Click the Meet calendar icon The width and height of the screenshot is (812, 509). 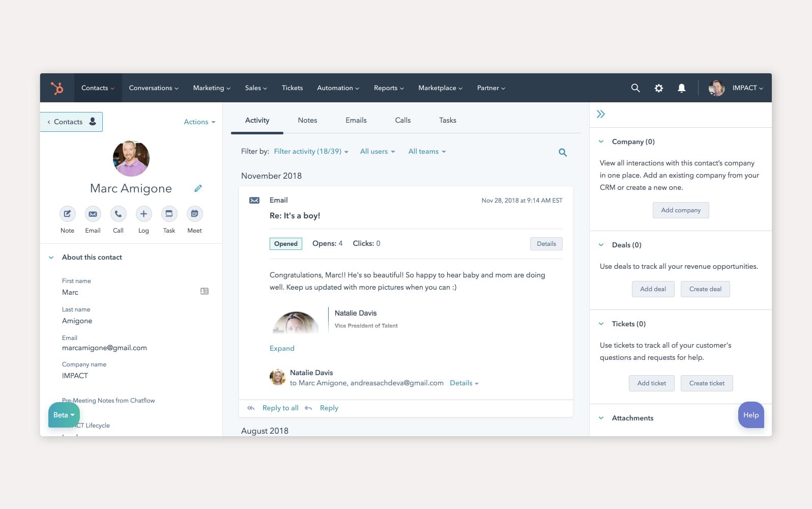pos(194,214)
